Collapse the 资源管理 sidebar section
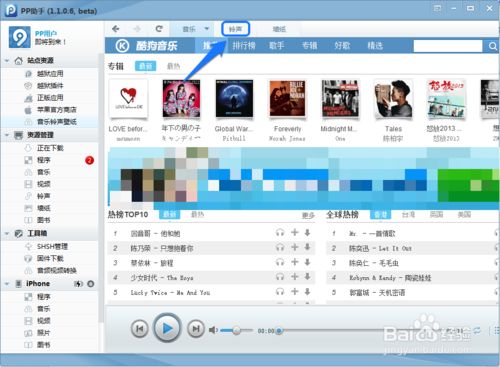The height and width of the screenshot is (367, 500). 7,135
